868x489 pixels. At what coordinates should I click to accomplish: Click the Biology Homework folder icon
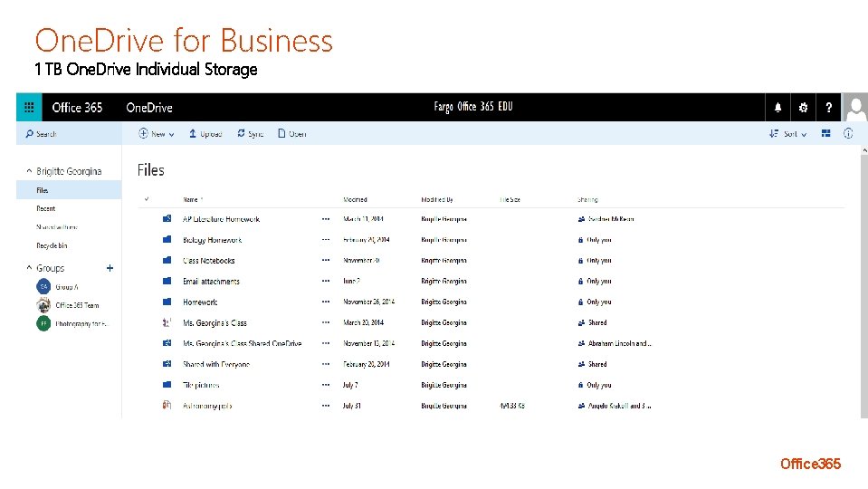click(167, 240)
